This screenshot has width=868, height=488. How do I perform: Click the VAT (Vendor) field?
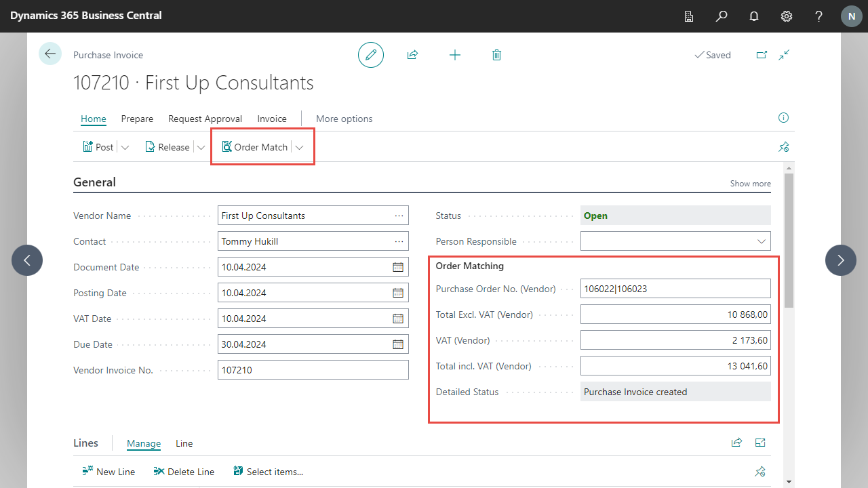pyautogui.click(x=675, y=340)
